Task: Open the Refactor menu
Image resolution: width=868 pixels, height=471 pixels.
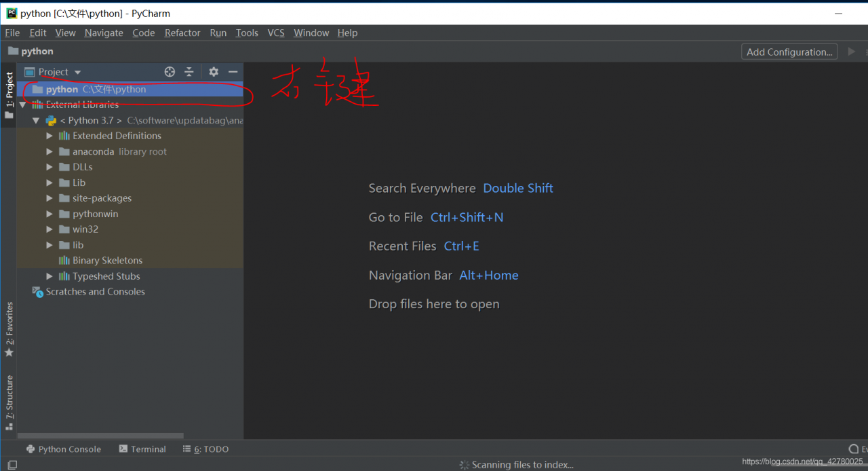Action: (182, 33)
